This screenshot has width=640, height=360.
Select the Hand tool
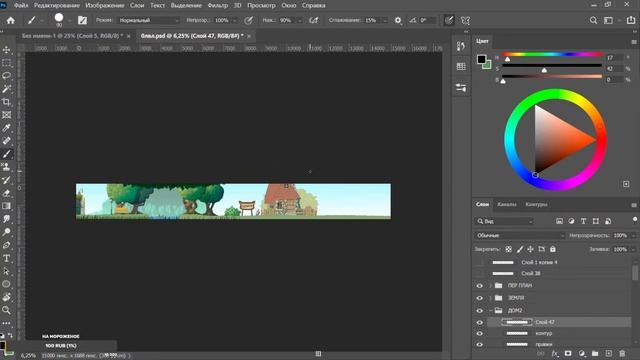pos(7,297)
